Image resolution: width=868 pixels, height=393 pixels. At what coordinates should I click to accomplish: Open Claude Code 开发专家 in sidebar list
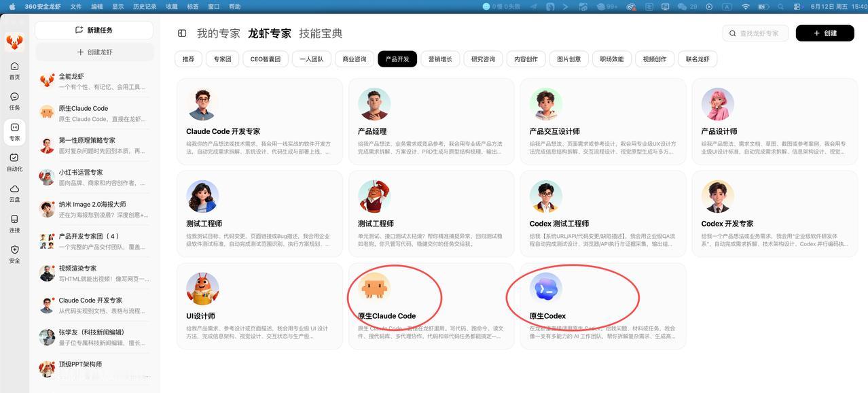(x=94, y=305)
